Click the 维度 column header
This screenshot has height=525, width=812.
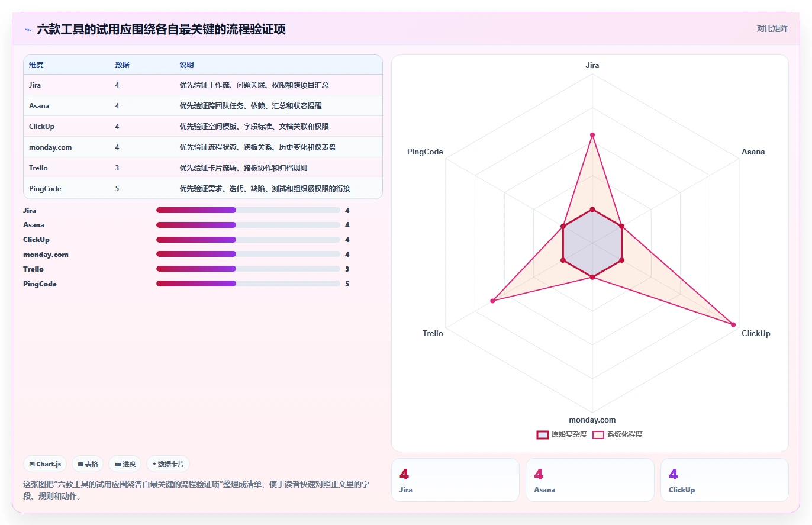(36, 65)
